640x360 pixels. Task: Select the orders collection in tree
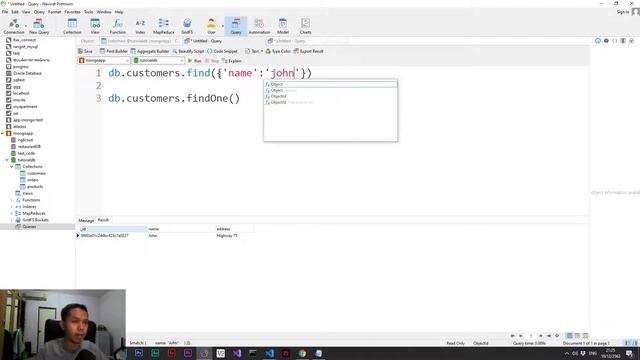tap(33, 180)
